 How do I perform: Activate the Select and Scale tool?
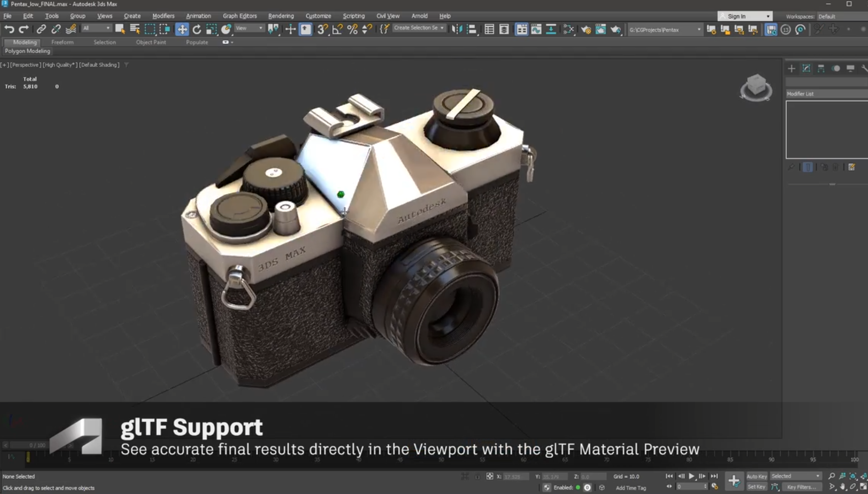(212, 29)
